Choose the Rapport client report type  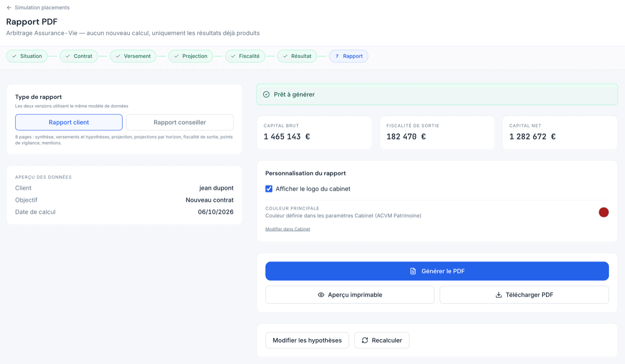(x=69, y=122)
